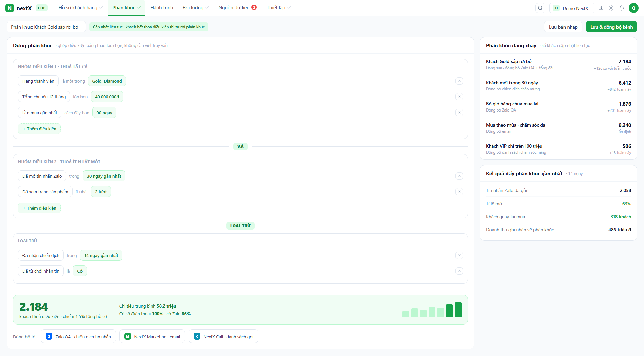This screenshot has width=644, height=356.
Task: Expand the Đo lường menu
Action: coord(196,8)
